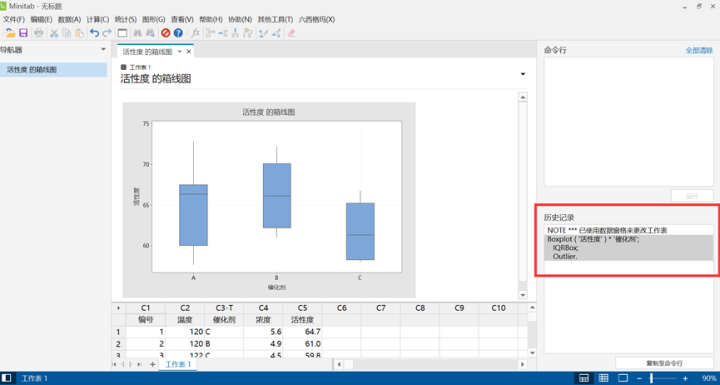Undo the last action
The width and height of the screenshot is (720, 385).
pos(95,33)
